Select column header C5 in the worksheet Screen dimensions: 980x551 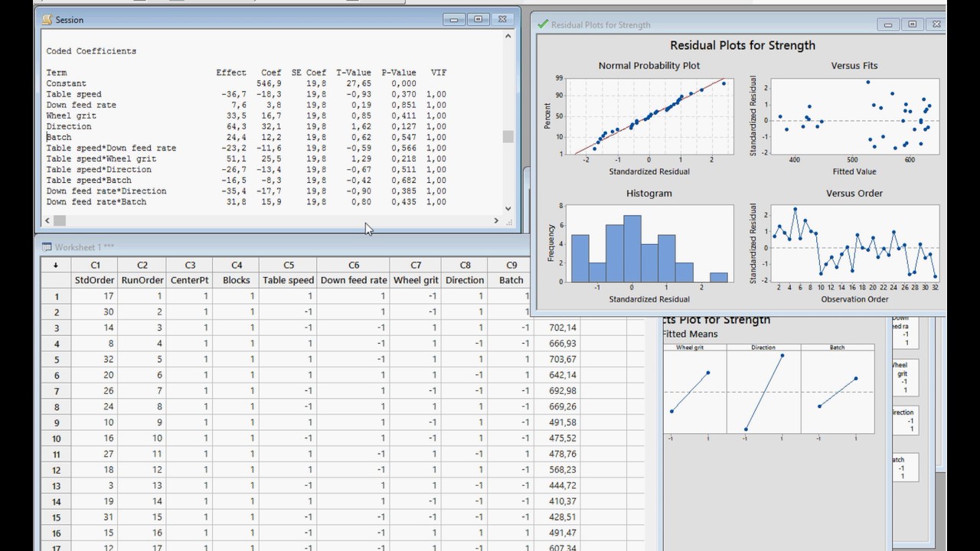288,265
